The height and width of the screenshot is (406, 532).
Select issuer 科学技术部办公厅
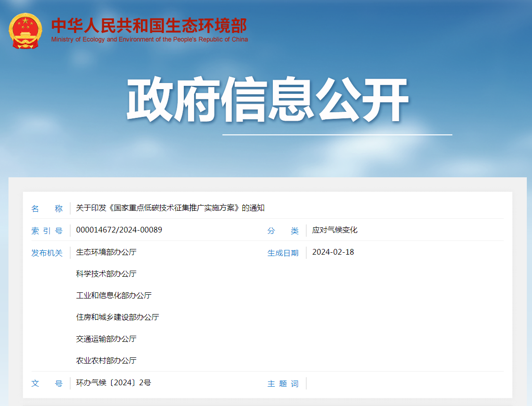[106, 273]
